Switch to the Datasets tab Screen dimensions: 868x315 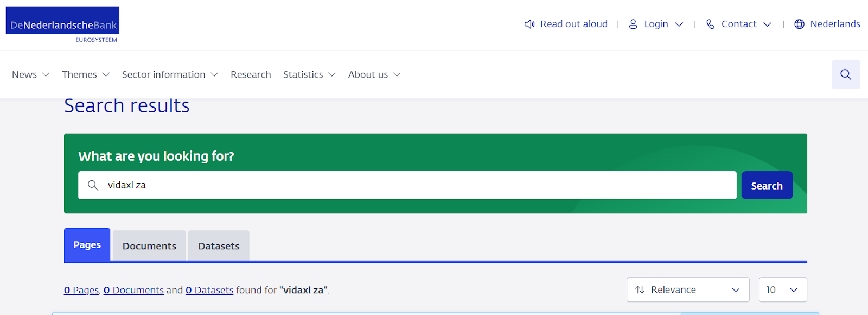219,246
